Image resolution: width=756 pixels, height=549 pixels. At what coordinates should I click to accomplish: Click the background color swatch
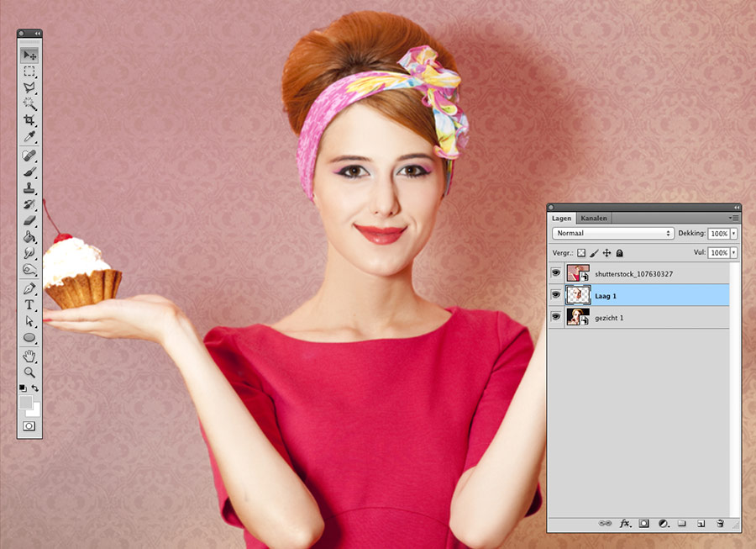click(34, 411)
